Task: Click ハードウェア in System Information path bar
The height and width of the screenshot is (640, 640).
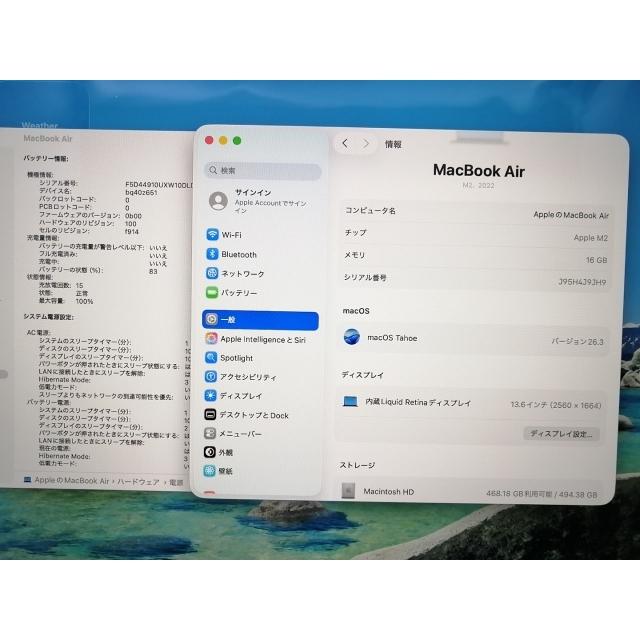Action: click(x=138, y=482)
